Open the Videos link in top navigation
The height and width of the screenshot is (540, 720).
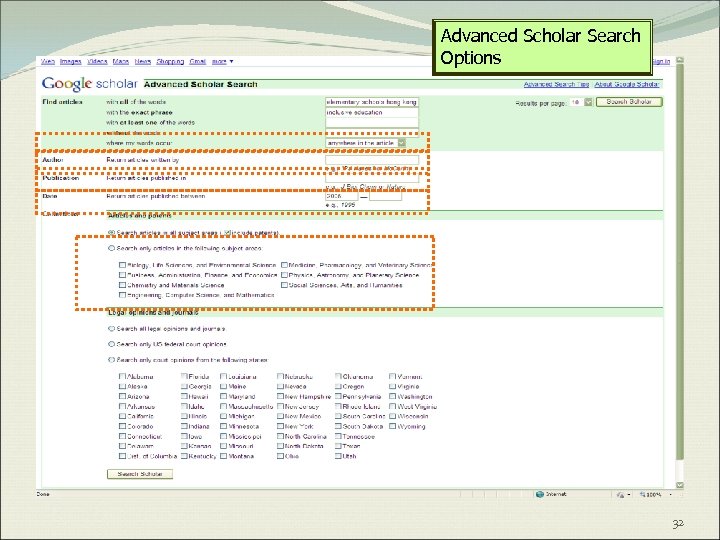(x=97, y=62)
